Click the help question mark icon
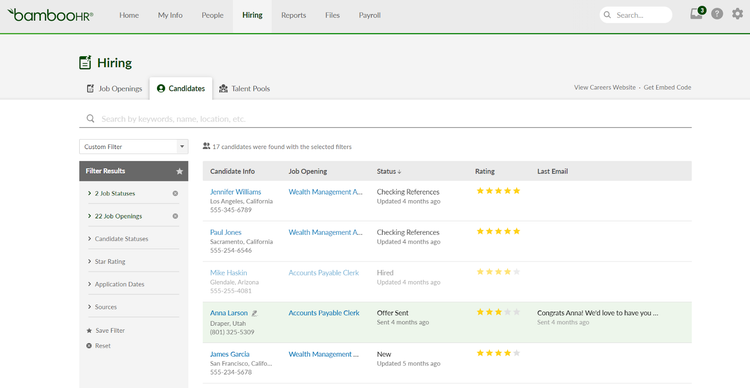750x388 pixels. pos(717,14)
